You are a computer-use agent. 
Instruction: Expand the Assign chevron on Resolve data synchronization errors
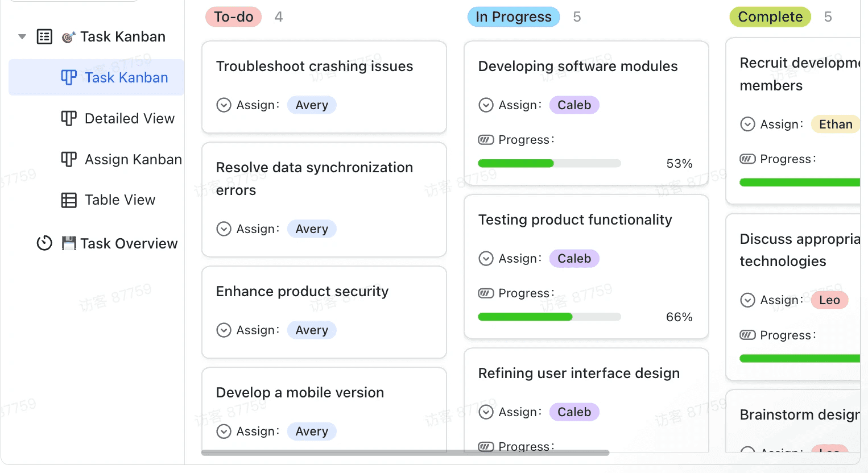point(224,229)
